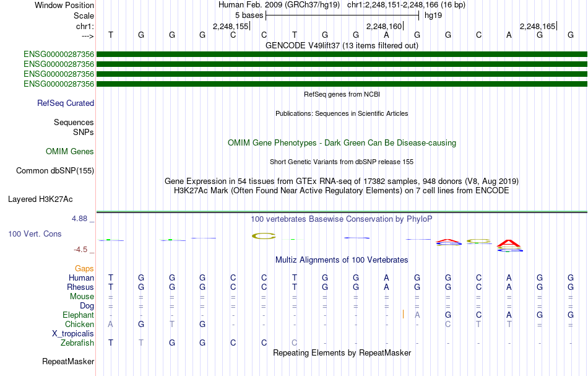
Task: Click the 2,248,155 ruler position mark
Action: click(x=231, y=26)
